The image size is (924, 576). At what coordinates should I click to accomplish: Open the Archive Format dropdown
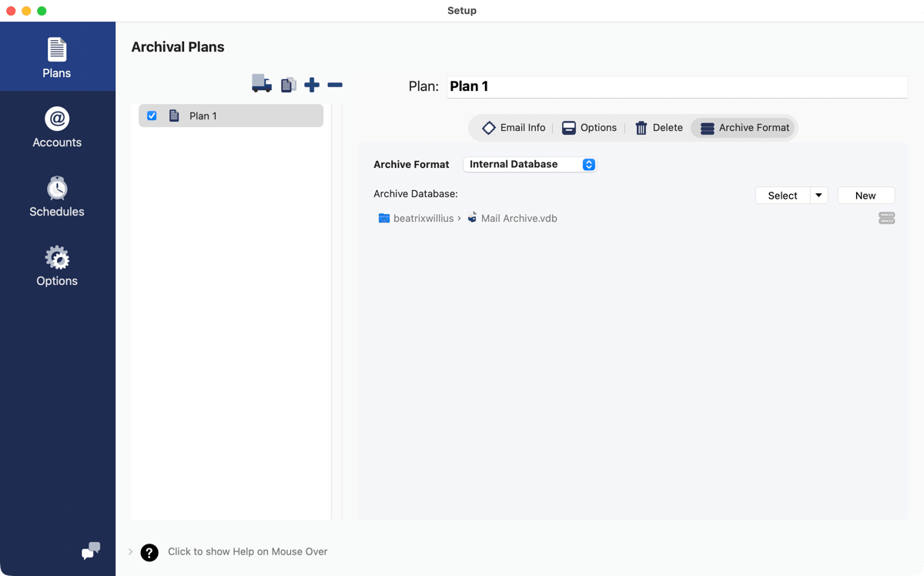click(530, 164)
